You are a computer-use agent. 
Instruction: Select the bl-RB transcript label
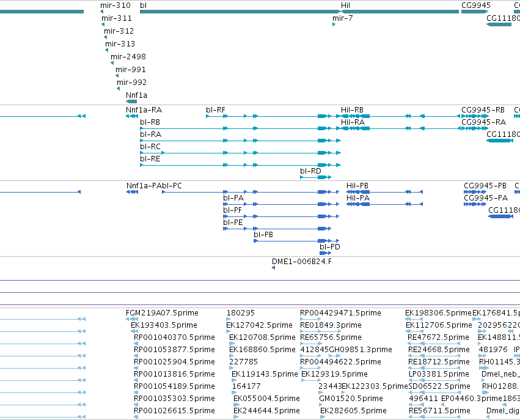150,122
